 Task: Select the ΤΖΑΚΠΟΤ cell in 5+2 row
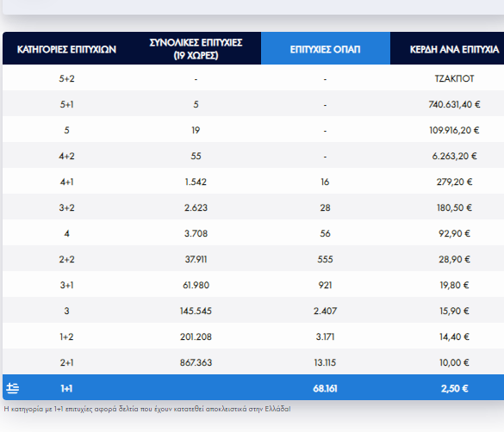tap(454, 78)
